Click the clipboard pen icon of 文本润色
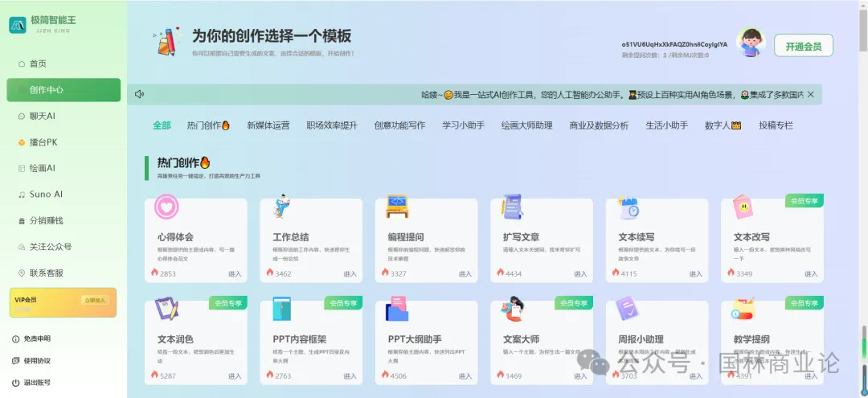 [166, 308]
